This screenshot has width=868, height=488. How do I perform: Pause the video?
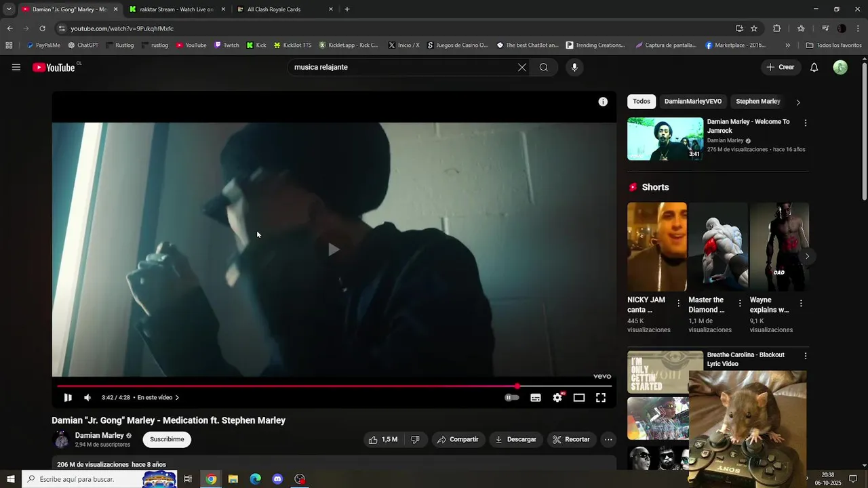[x=68, y=398]
